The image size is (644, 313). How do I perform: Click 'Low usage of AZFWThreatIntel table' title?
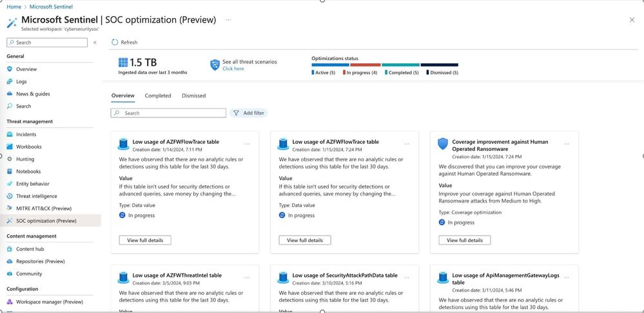(x=177, y=276)
